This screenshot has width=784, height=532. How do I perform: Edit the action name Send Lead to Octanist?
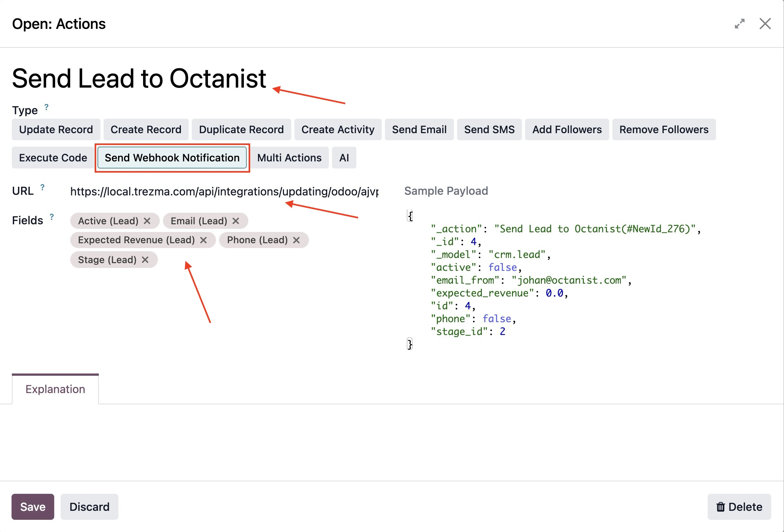tap(139, 79)
